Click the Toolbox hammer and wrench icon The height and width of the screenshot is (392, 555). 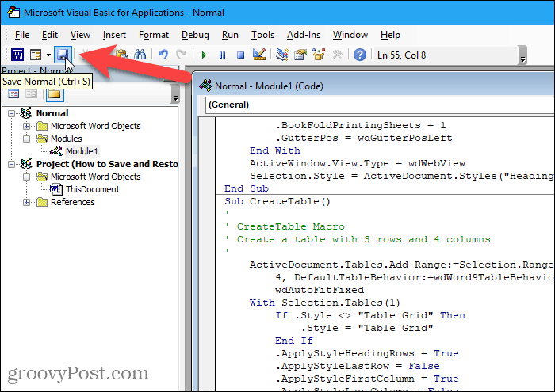[x=337, y=55]
